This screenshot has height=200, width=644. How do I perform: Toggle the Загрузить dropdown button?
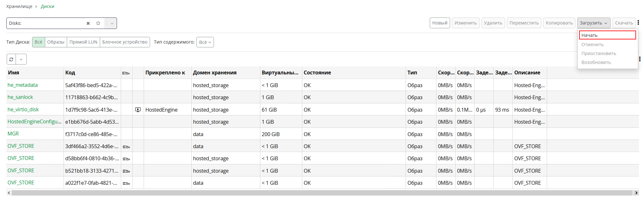[x=594, y=23]
